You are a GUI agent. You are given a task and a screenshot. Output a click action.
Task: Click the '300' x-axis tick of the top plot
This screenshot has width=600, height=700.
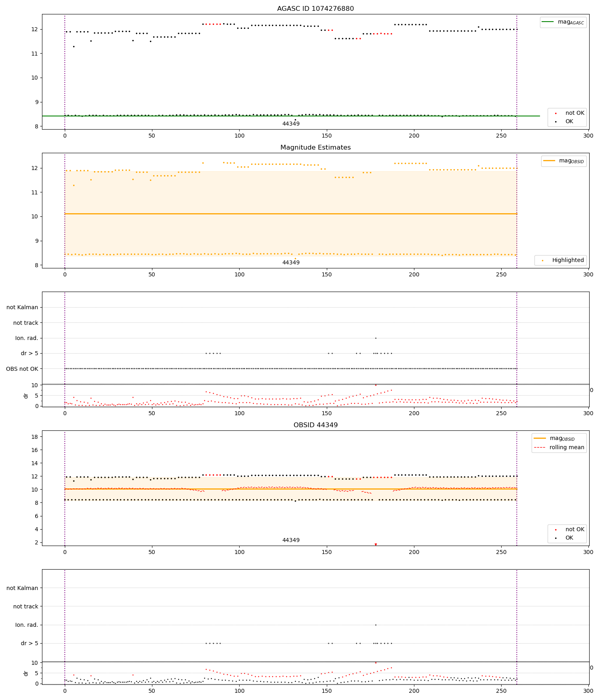[x=588, y=136]
